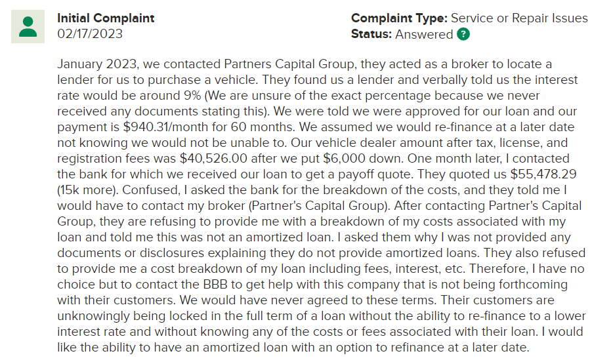Click the Status label
Viewport: 592px width, 364px height.
coord(372,34)
